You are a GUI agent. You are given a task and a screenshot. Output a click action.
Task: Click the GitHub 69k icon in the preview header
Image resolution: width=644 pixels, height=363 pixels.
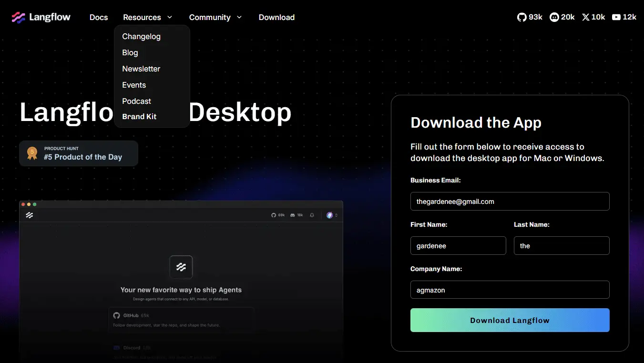tap(274, 215)
